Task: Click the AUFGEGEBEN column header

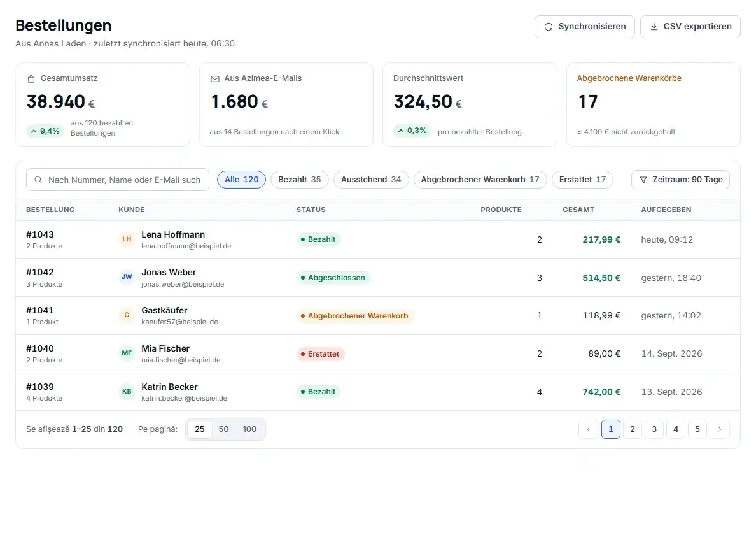Action: pos(666,210)
